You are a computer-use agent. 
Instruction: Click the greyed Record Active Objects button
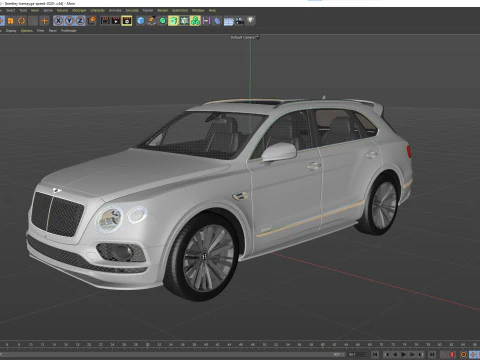click(443, 354)
